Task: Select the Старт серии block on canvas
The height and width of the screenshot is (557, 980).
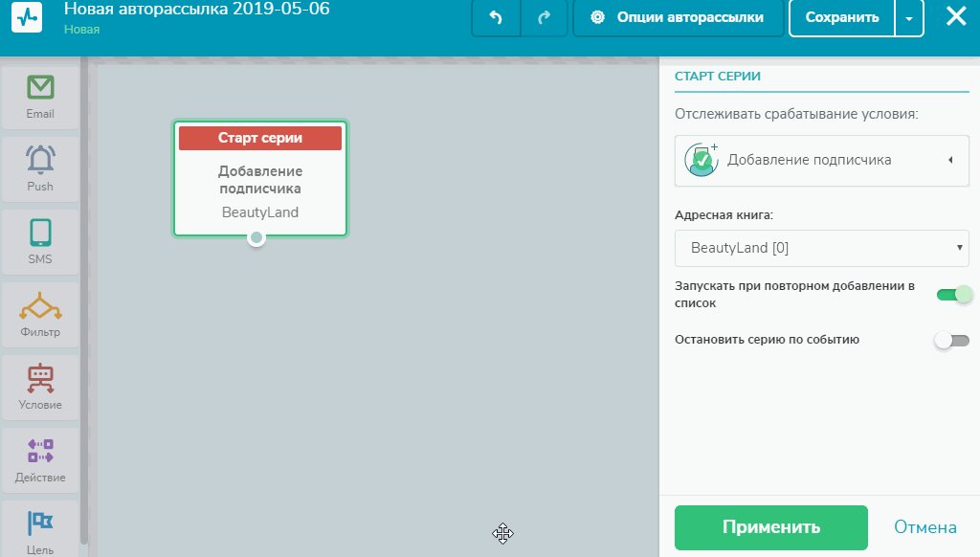Action: pos(259,178)
